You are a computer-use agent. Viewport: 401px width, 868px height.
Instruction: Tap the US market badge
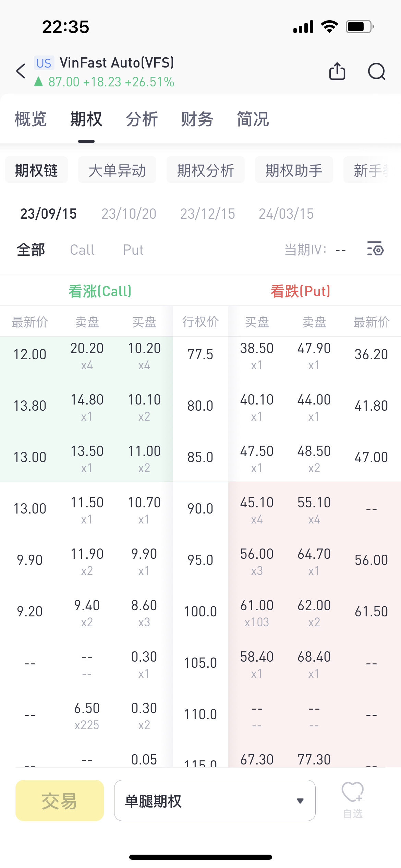pos(44,63)
